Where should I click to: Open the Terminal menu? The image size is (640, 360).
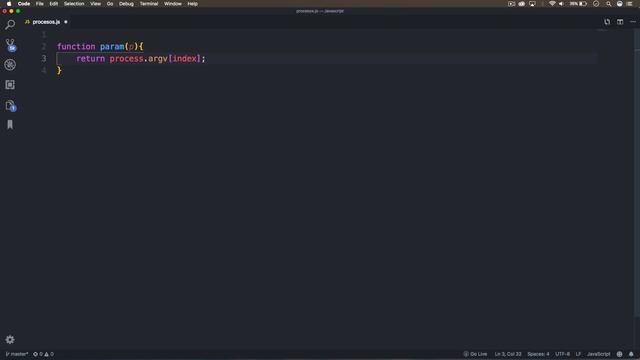point(149,4)
